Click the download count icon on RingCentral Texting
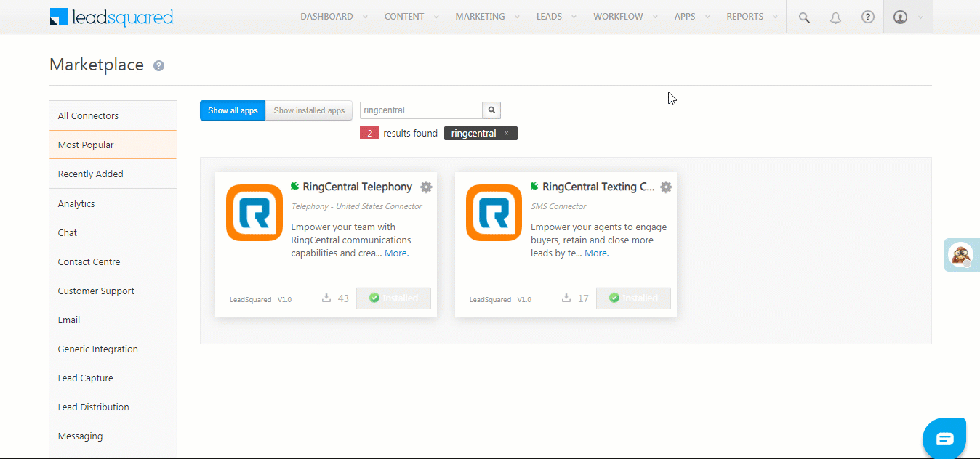Viewport: 980px width, 459px height. [x=566, y=298]
